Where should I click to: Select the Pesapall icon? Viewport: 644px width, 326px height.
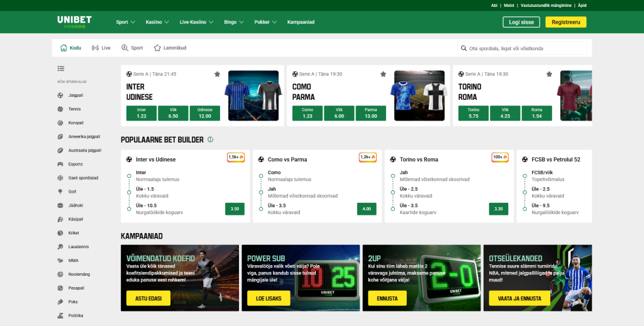point(60,288)
